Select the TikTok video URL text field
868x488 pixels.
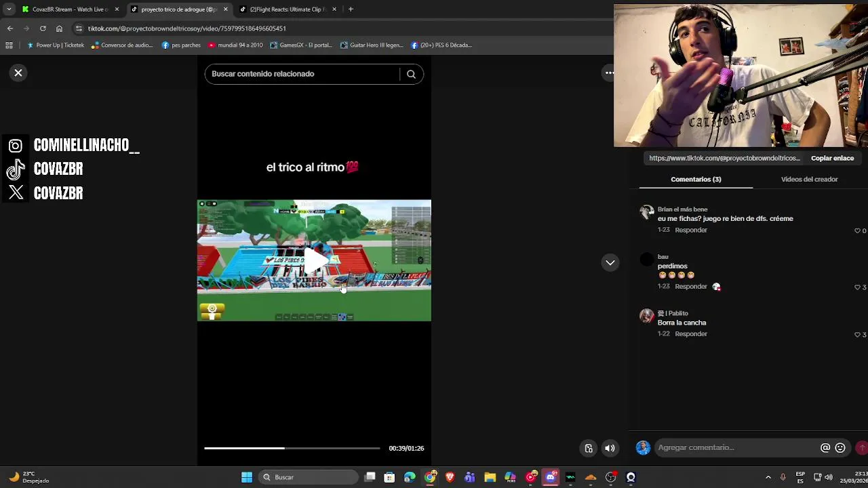click(x=724, y=158)
